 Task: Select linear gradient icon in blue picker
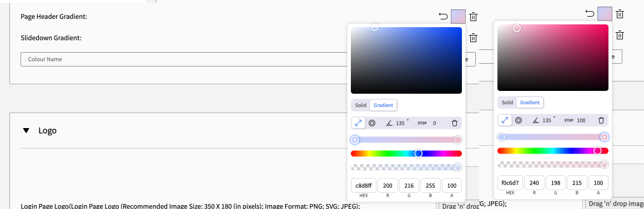coord(358,123)
